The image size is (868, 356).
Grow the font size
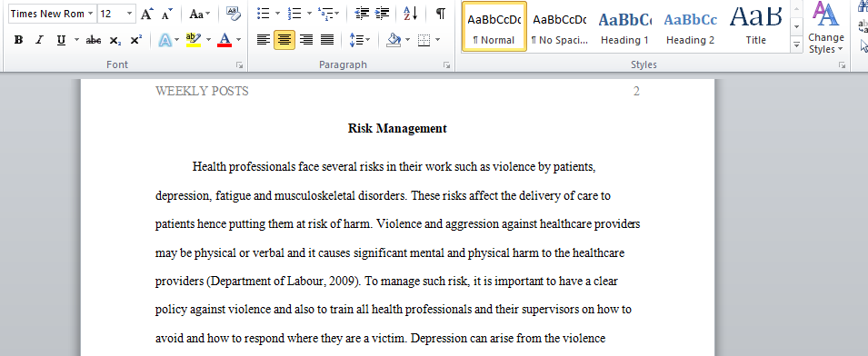coord(146,14)
